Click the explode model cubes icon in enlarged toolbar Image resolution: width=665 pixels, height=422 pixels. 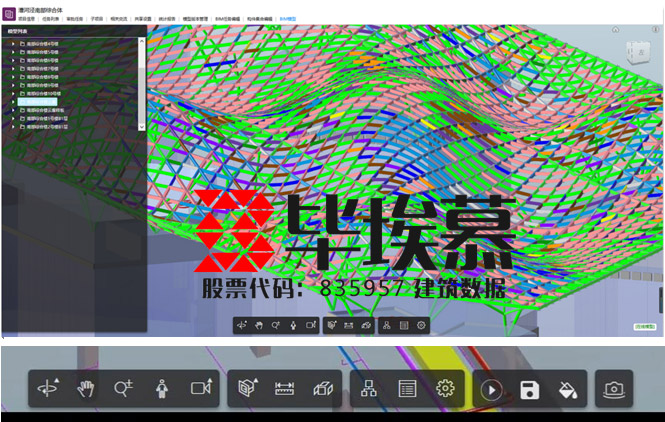[323, 388]
